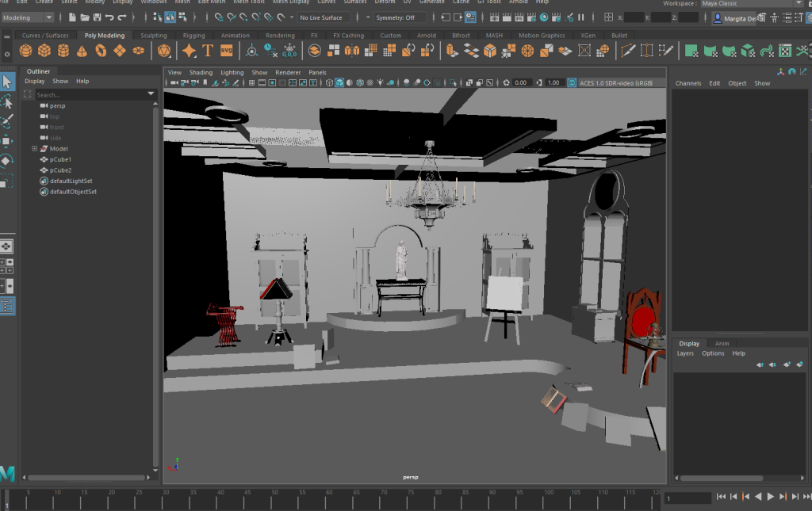Click Layers in the Layer Editor
812x511 pixels.
tap(685, 353)
